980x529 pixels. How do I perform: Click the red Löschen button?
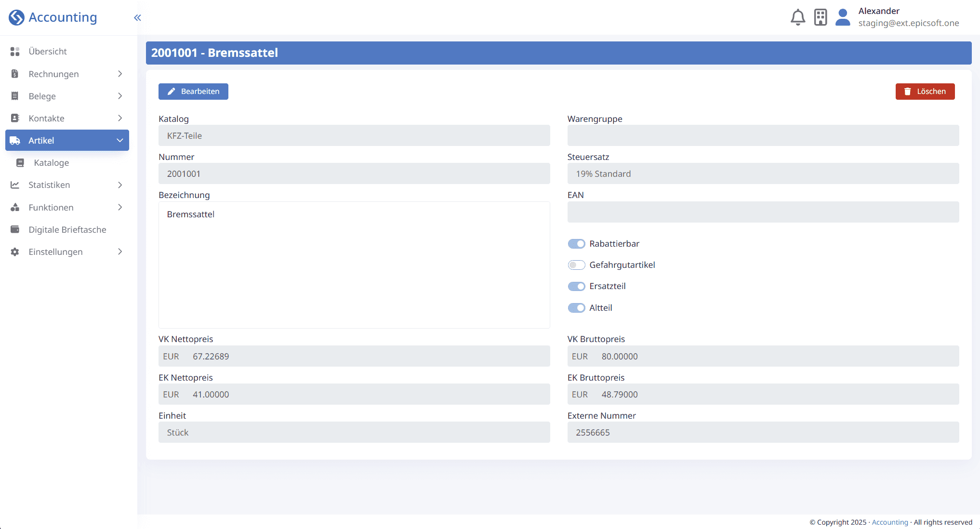tap(925, 92)
